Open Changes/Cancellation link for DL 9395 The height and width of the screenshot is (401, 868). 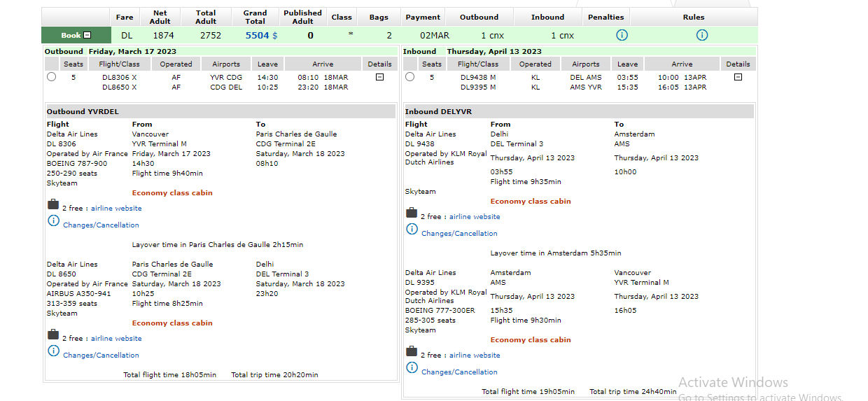[x=459, y=372]
